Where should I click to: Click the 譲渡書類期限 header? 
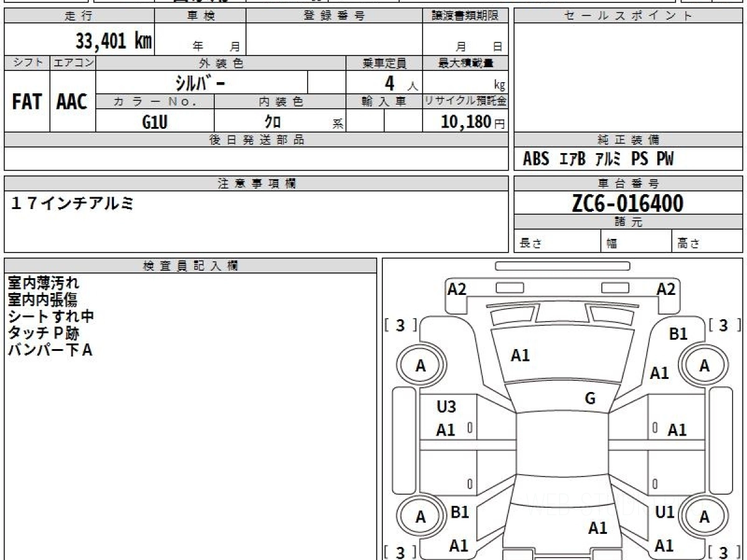466,16
